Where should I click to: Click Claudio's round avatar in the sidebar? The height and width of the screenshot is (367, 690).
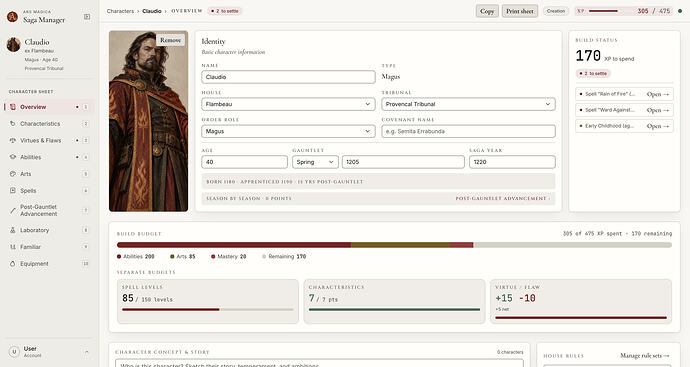click(x=14, y=44)
